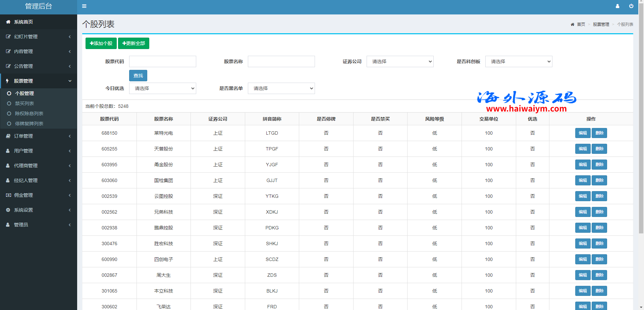This screenshot has width=644, height=310.
Task: Click the book icon beside 订单管理
Action: tap(8, 136)
